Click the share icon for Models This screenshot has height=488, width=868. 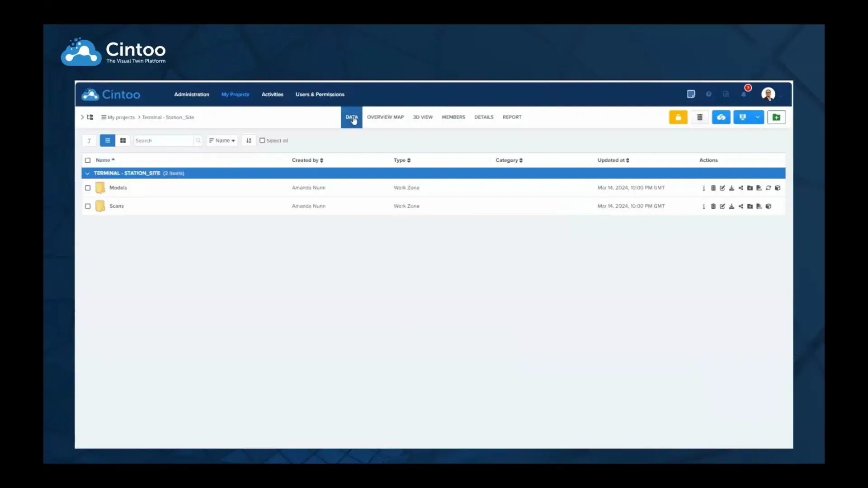point(741,188)
